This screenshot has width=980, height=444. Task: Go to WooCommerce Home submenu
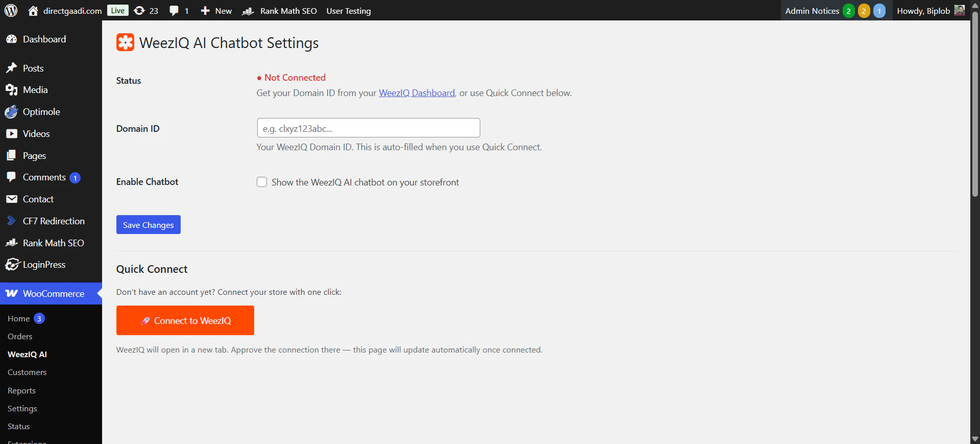[19, 318]
